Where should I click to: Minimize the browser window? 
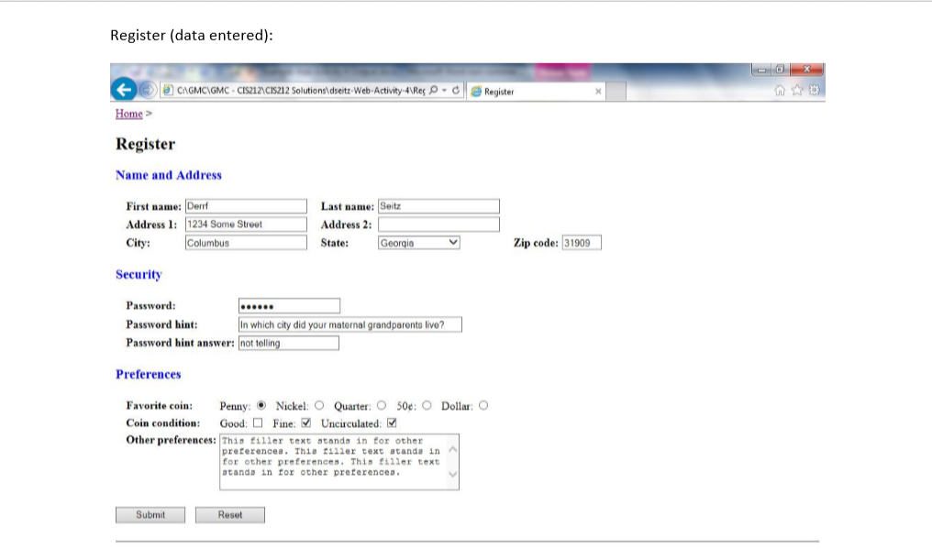761,70
